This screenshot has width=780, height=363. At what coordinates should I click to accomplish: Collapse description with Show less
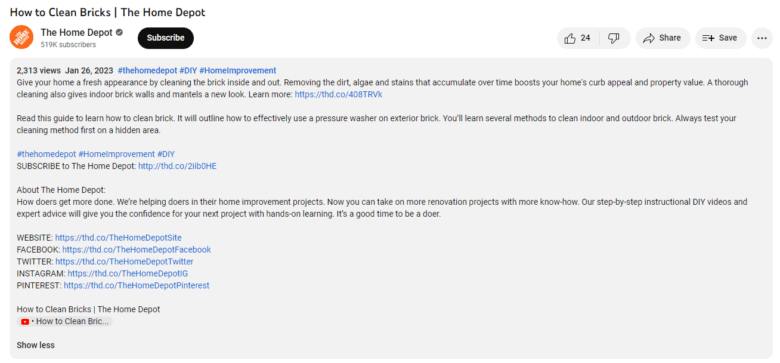pyautogui.click(x=35, y=345)
